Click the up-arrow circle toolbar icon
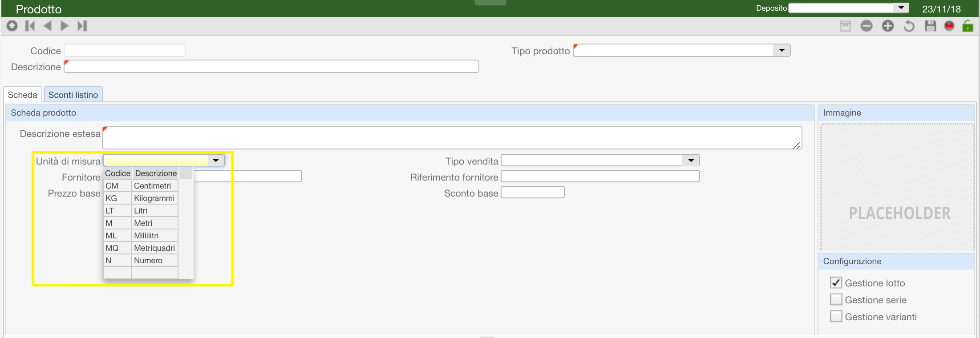 (12, 26)
